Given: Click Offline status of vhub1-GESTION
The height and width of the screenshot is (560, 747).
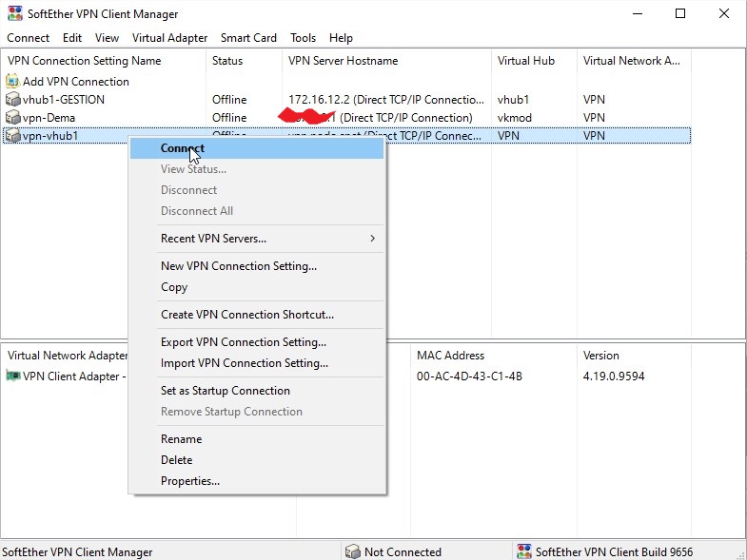Looking at the screenshot, I should click(229, 99).
